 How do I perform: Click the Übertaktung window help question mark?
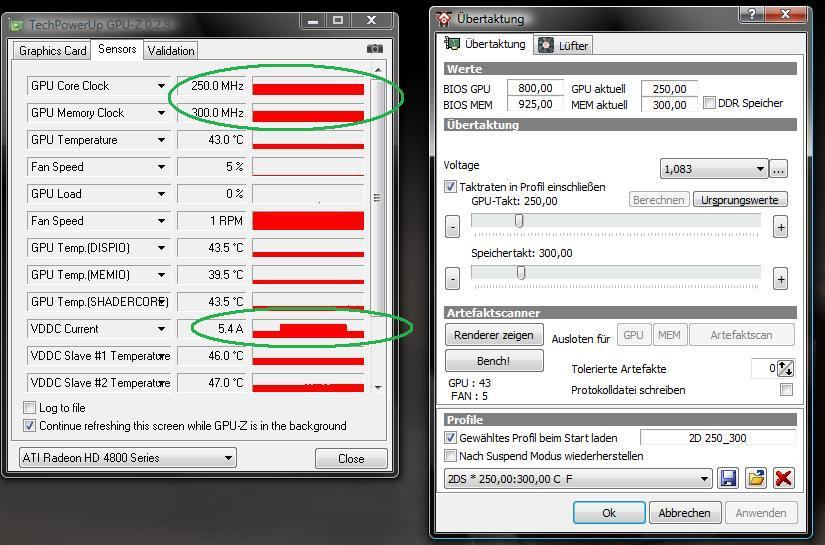tap(752, 14)
